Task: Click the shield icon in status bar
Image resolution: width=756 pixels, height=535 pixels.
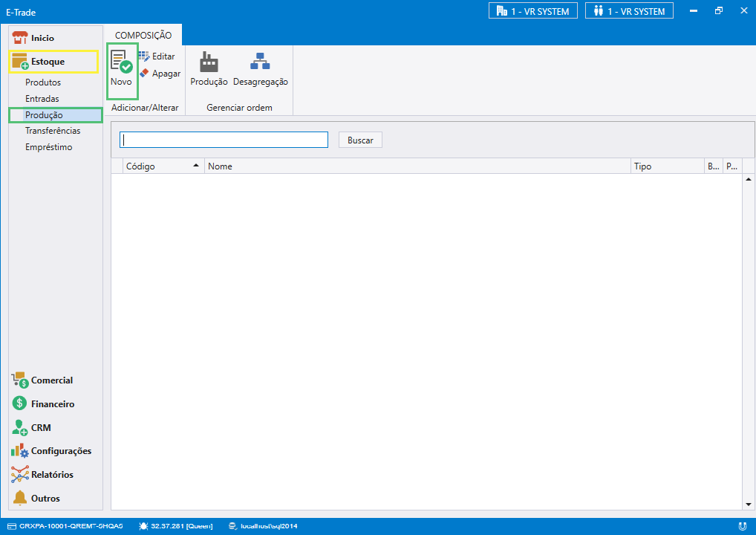Action: (x=743, y=526)
